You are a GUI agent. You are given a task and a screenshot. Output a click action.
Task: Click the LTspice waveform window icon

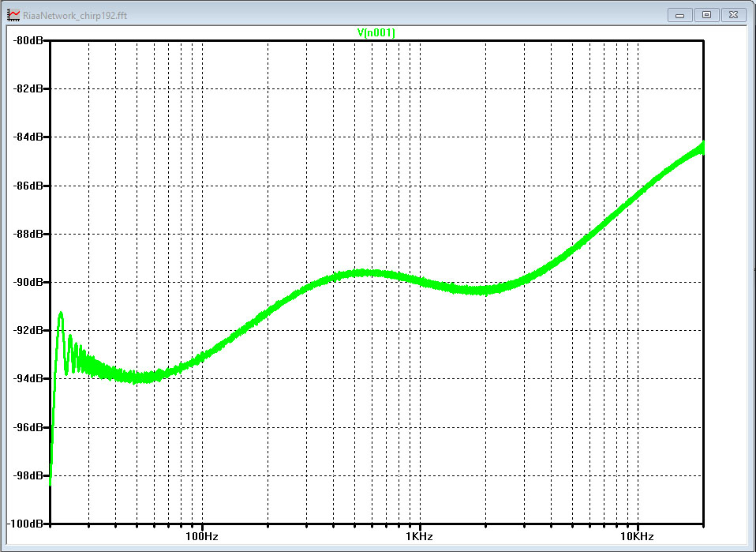click(x=13, y=14)
